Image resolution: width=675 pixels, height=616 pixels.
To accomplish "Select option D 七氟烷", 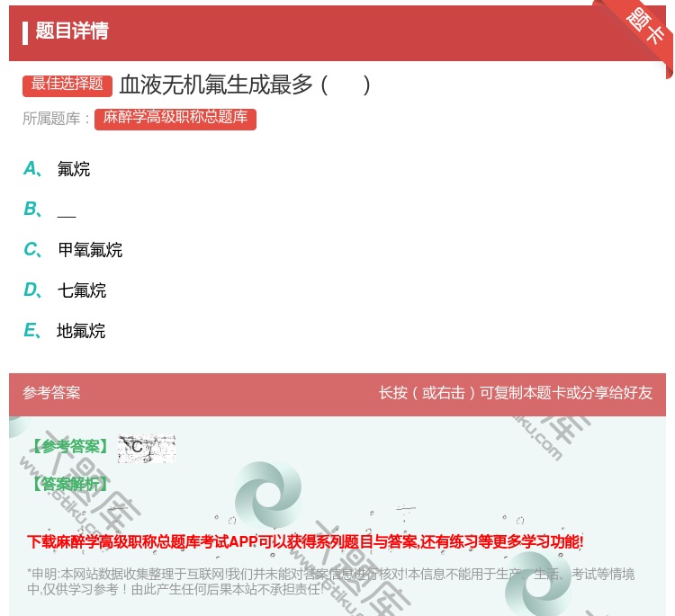I will point(82,290).
